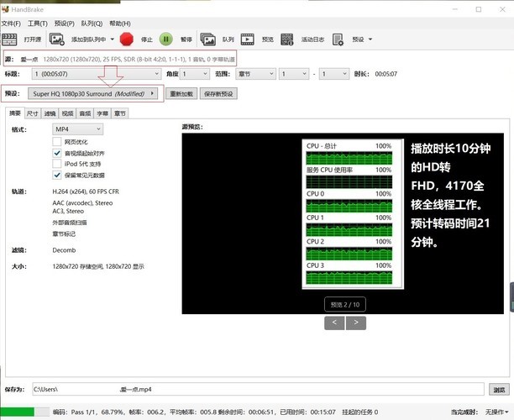This screenshot has width=514, height=420.
Task: Expand the Presets toolbar dropdown arrow
Action: click(370, 39)
